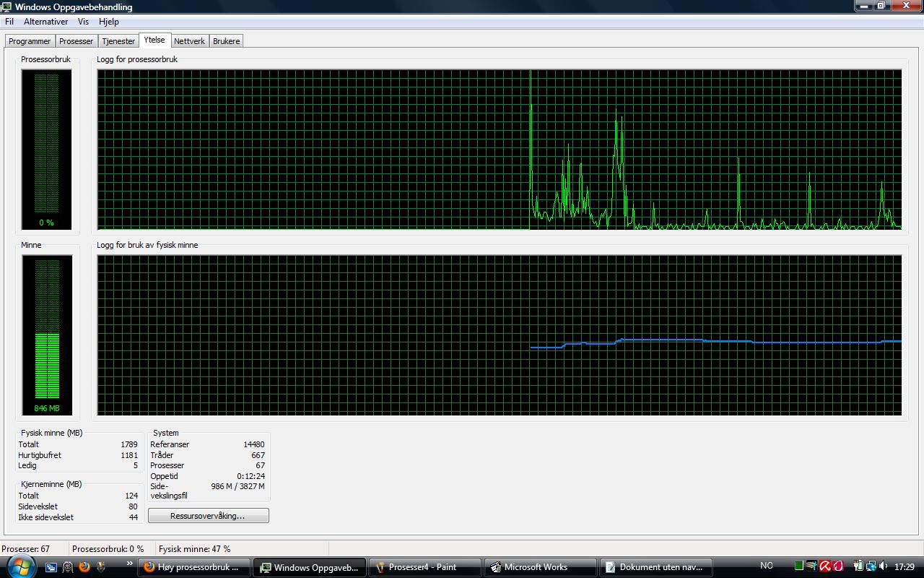Click the Fysisk minne Totalt value 1789
924x578 pixels.
click(129, 444)
